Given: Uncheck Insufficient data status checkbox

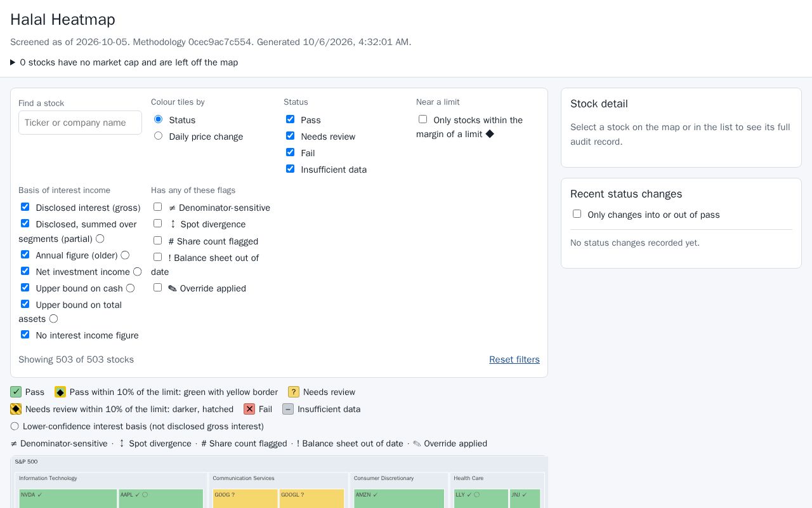Looking at the screenshot, I should [290, 169].
